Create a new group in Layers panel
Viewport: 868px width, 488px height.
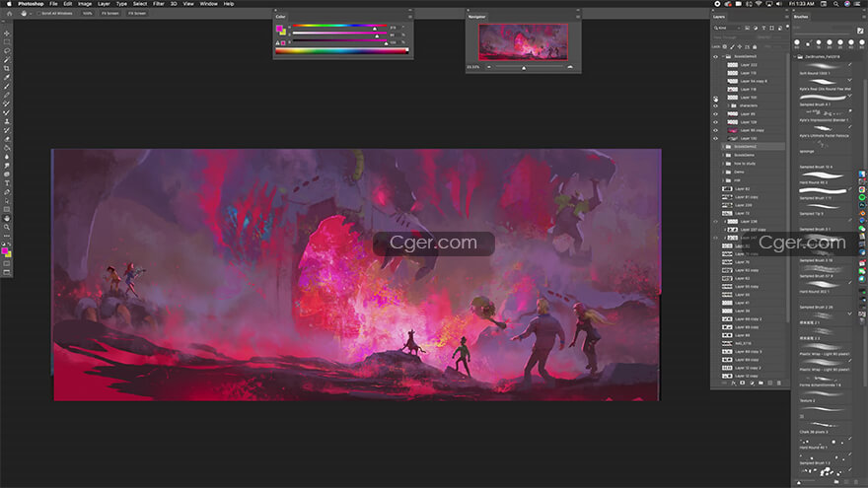[760, 383]
